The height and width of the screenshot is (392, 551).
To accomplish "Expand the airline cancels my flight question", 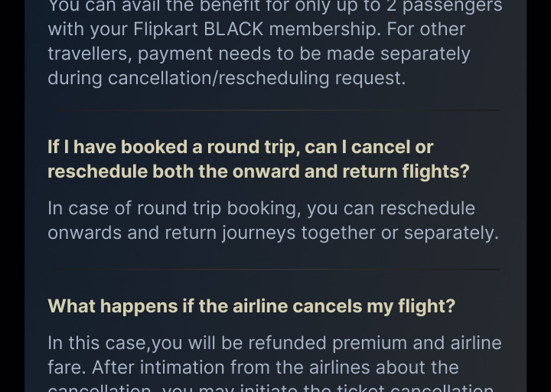I will [x=251, y=306].
